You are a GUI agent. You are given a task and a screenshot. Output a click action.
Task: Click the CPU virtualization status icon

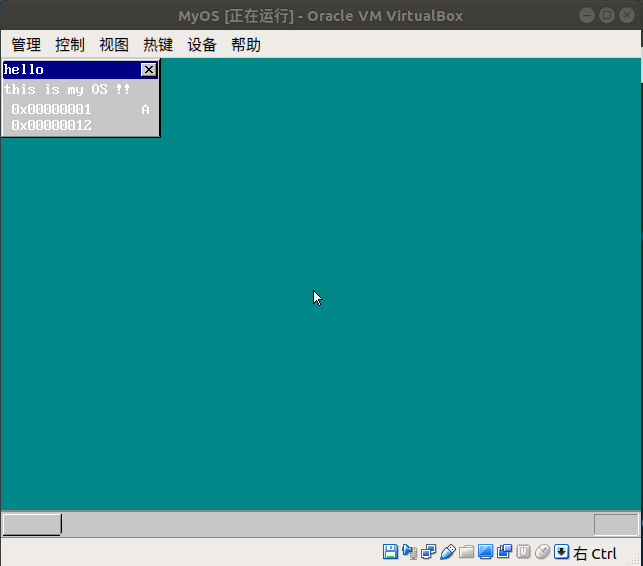tap(523, 552)
